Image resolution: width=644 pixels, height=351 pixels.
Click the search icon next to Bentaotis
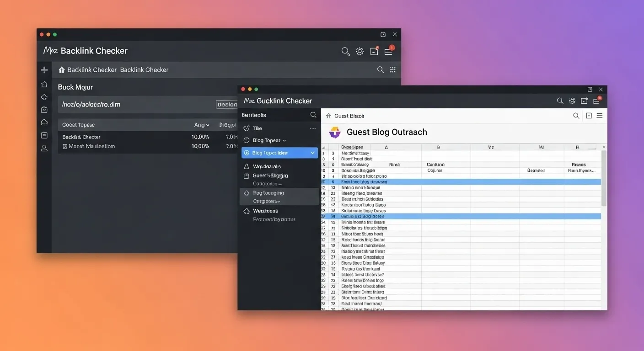pos(313,115)
